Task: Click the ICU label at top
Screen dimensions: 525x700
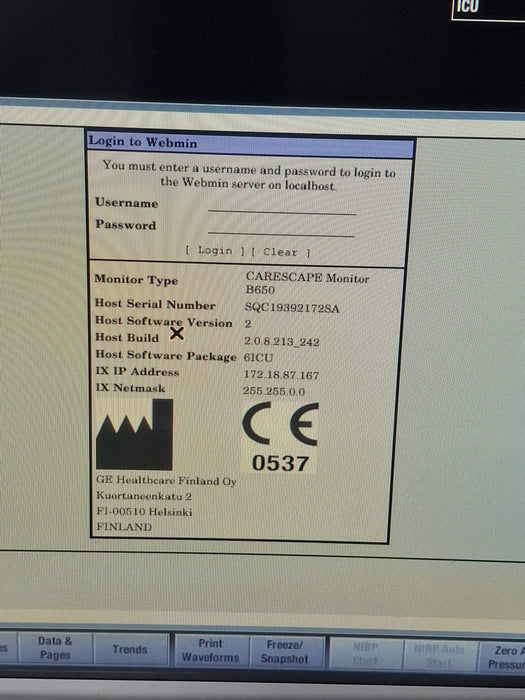Action: 467,6
